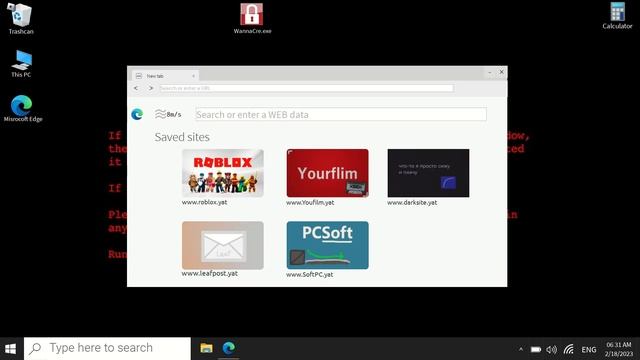Follow the www.Youfilm.yat link
This screenshot has width=640, height=360.
[310, 202]
